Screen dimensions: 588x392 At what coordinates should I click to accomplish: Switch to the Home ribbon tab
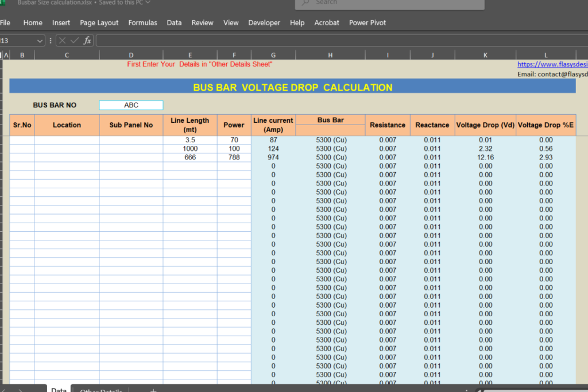coord(33,23)
